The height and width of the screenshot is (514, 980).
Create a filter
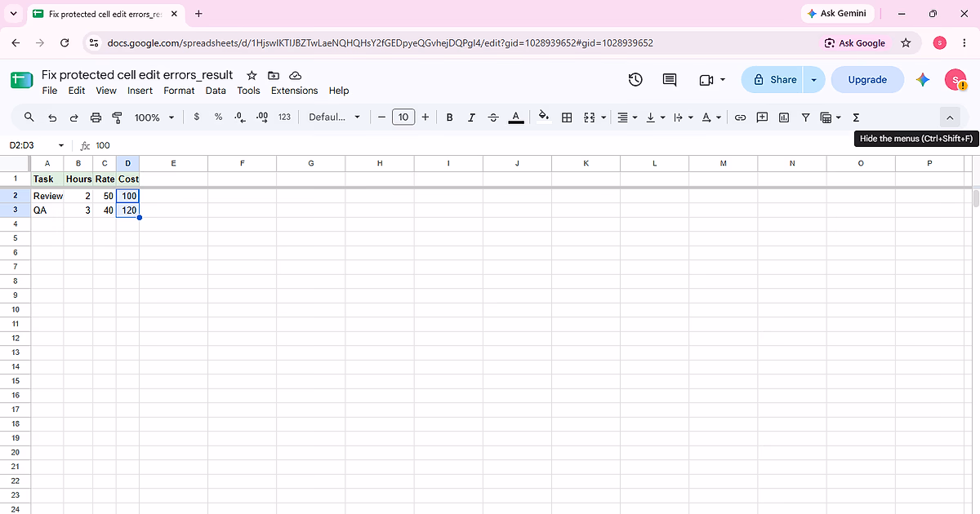click(x=805, y=117)
